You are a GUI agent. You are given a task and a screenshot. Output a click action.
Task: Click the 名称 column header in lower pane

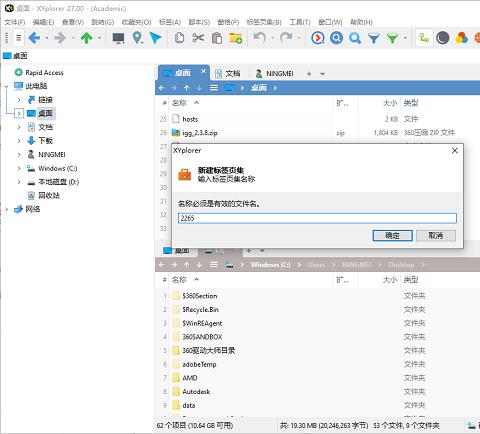pos(179,280)
